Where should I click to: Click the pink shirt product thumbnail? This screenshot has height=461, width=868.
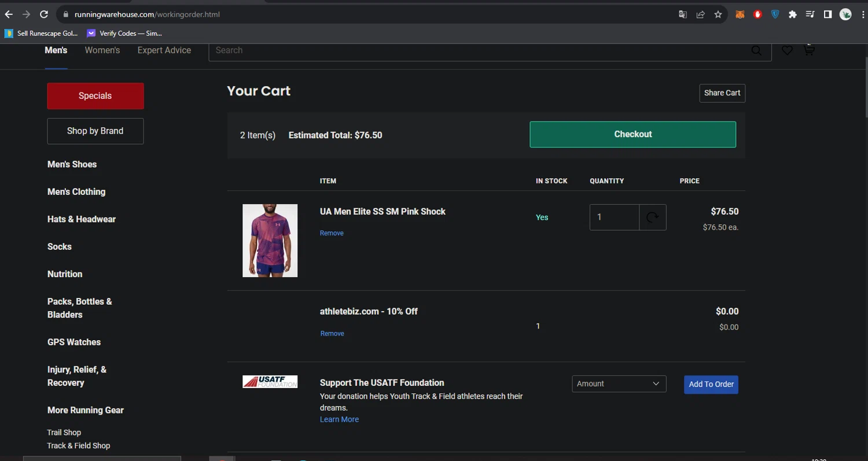tap(270, 241)
